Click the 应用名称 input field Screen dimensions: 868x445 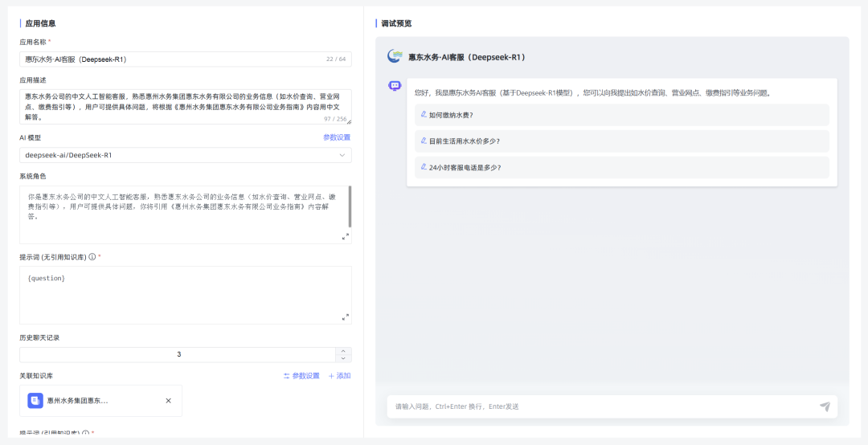pos(169,59)
